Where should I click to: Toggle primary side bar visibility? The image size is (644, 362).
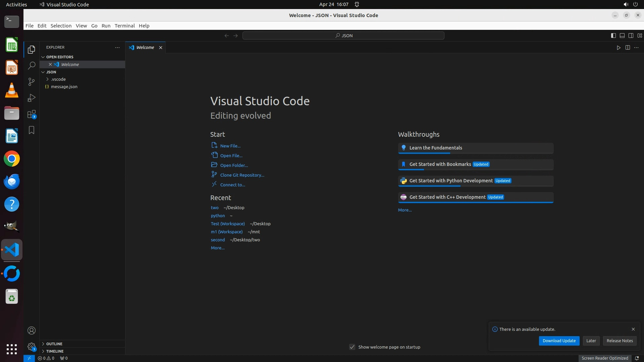[x=613, y=36]
